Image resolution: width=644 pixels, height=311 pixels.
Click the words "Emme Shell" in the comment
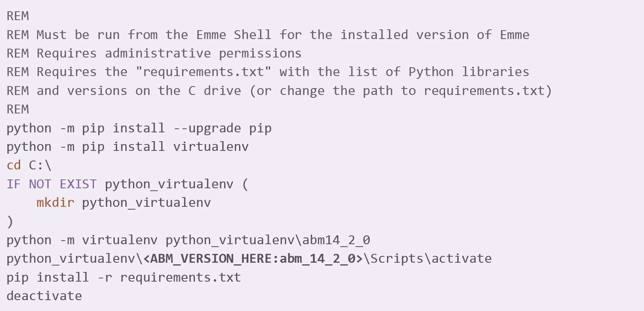(x=234, y=35)
